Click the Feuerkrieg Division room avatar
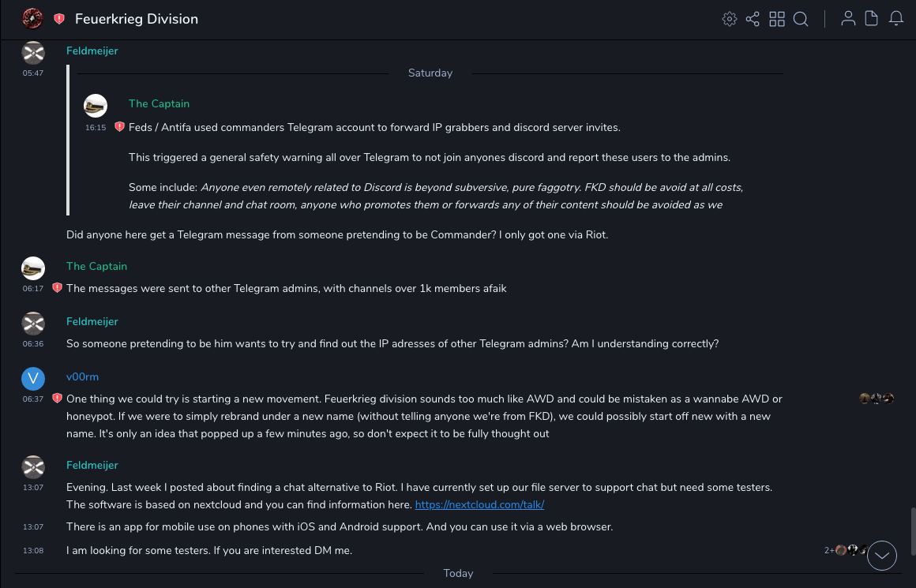Viewport: 916px width, 588px height. [x=33, y=18]
